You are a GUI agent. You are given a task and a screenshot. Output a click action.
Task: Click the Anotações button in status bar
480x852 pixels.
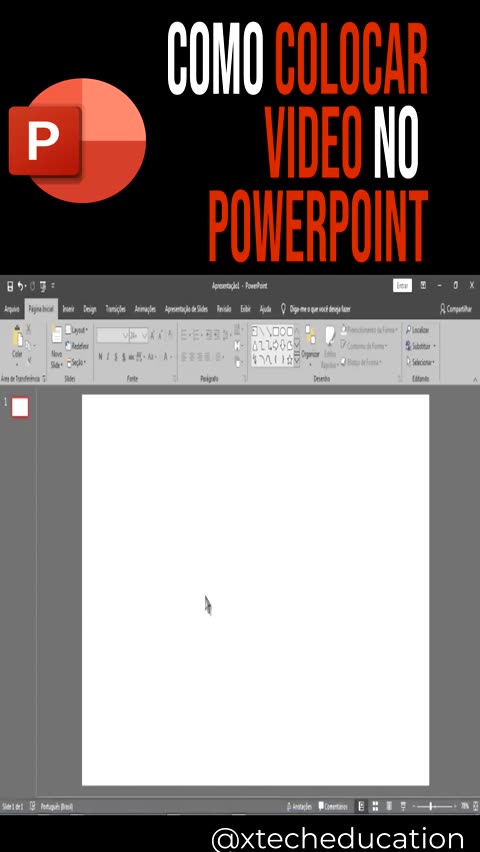pyautogui.click(x=298, y=806)
